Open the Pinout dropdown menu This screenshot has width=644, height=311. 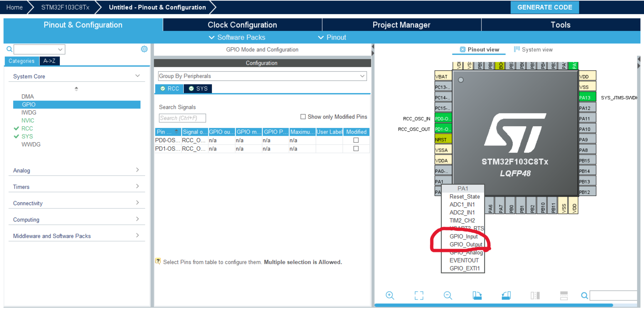332,37
